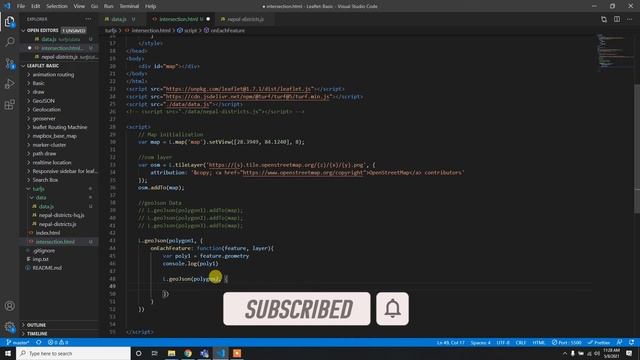
Task: Select the intersection.html editor tab
Action: click(x=178, y=19)
